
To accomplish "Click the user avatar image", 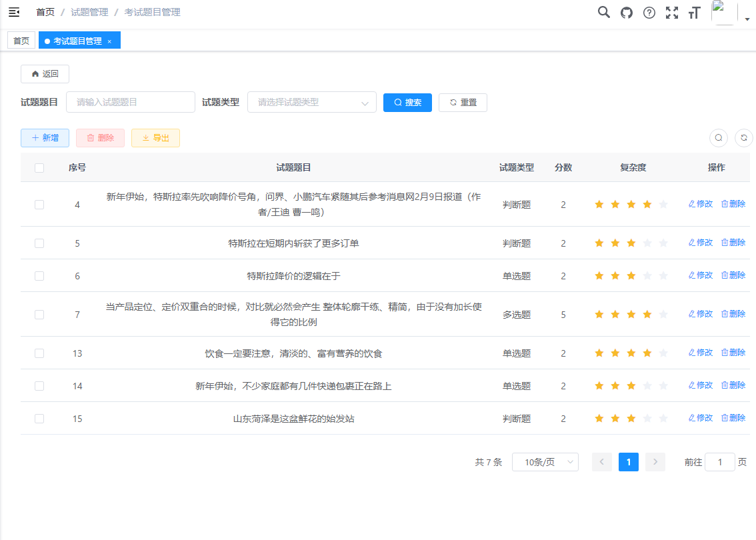I will click(x=724, y=13).
